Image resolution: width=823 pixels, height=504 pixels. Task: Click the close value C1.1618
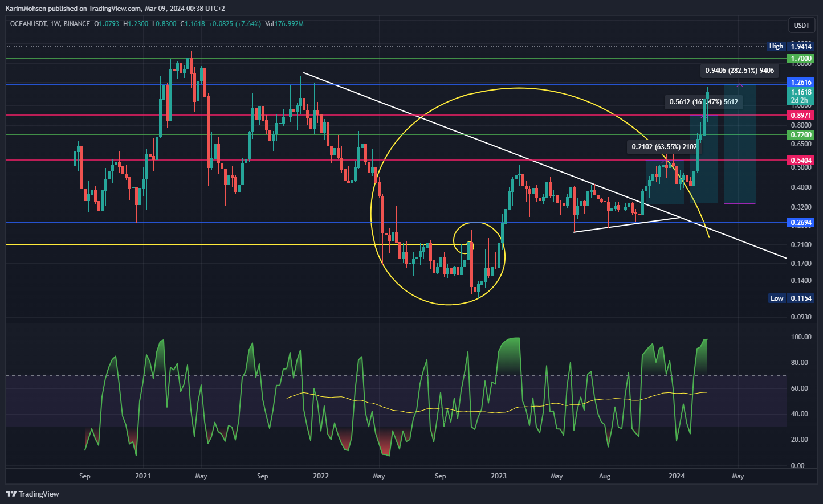(x=193, y=24)
